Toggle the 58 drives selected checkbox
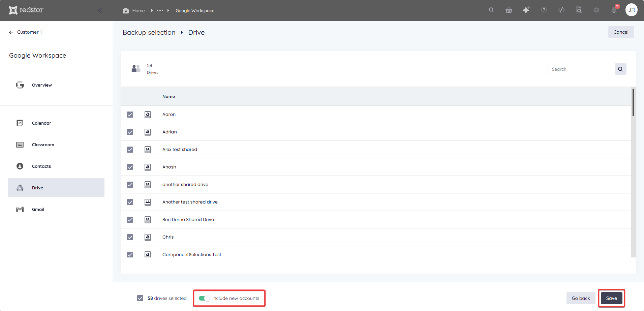The height and width of the screenshot is (311, 644). point(140,298)
